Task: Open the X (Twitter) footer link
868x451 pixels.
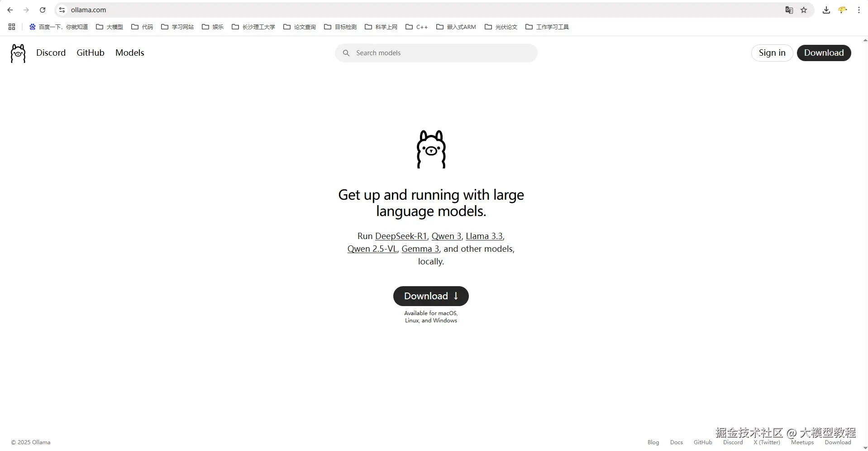Action: click(767, 442)
